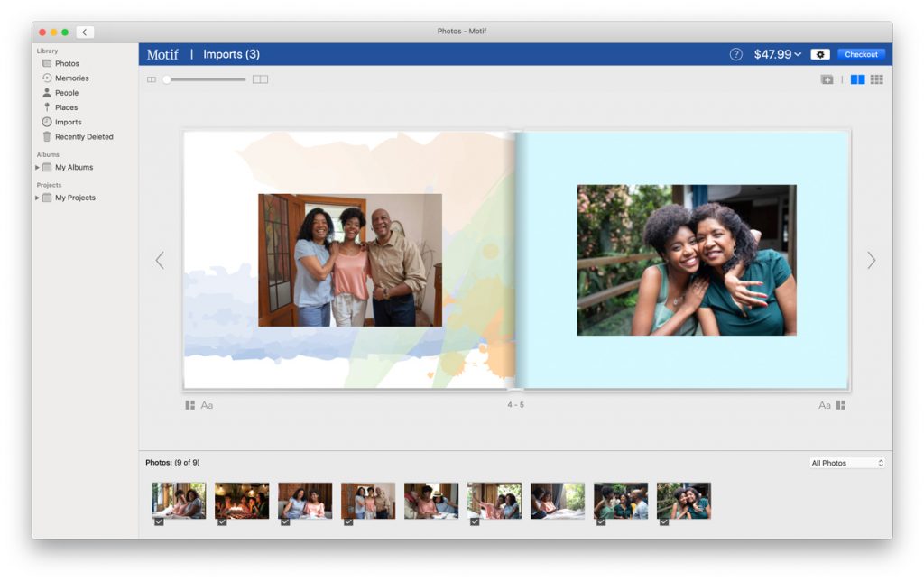Select Recently Deleted in the sidebar
This screenshot has height=581, width=924.
pos(84,137)
